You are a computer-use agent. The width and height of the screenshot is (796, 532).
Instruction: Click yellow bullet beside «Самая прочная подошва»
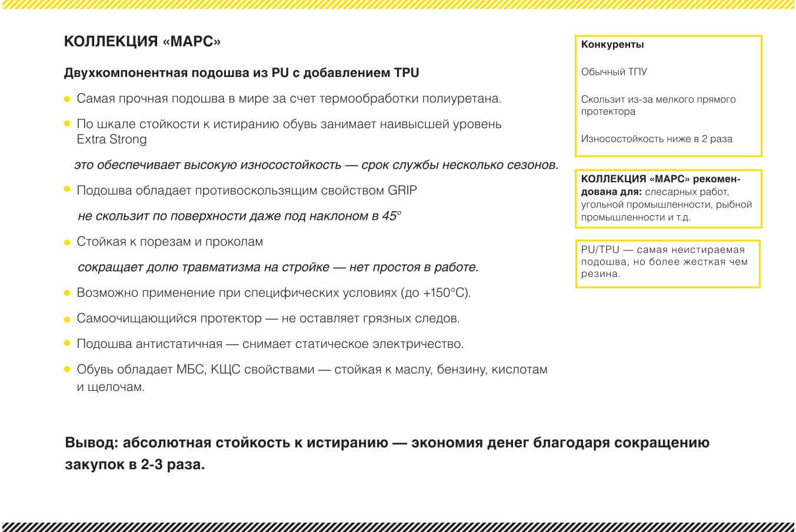[68, 99]
